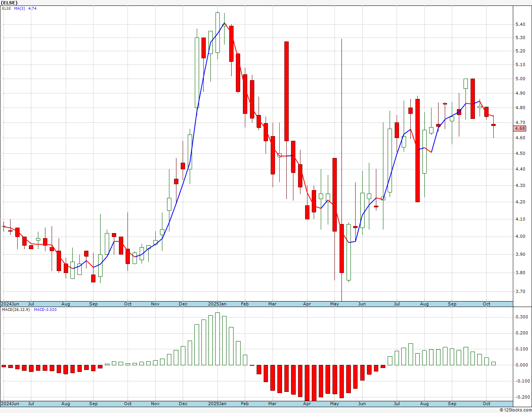The height and width of the screenshot is (413, 532).
Task: Click the "4.50" price axis label
Action: pyautogui.click(x=520, y=153)
